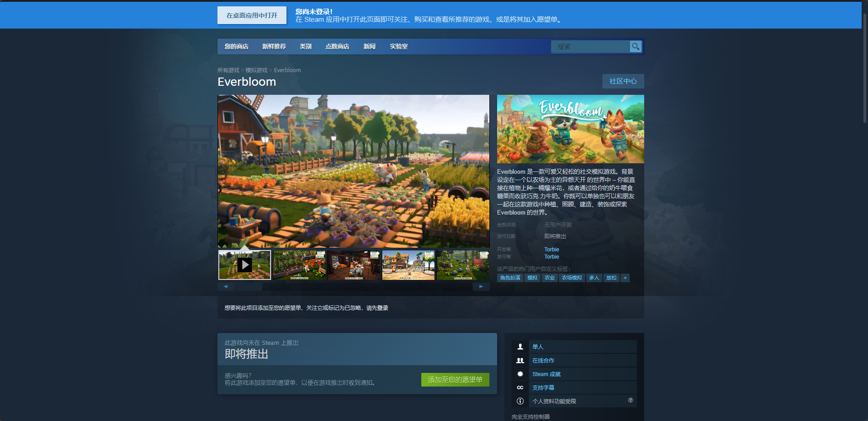
Task: Open 新鲜推荐 menu
Action: (274, 46)
